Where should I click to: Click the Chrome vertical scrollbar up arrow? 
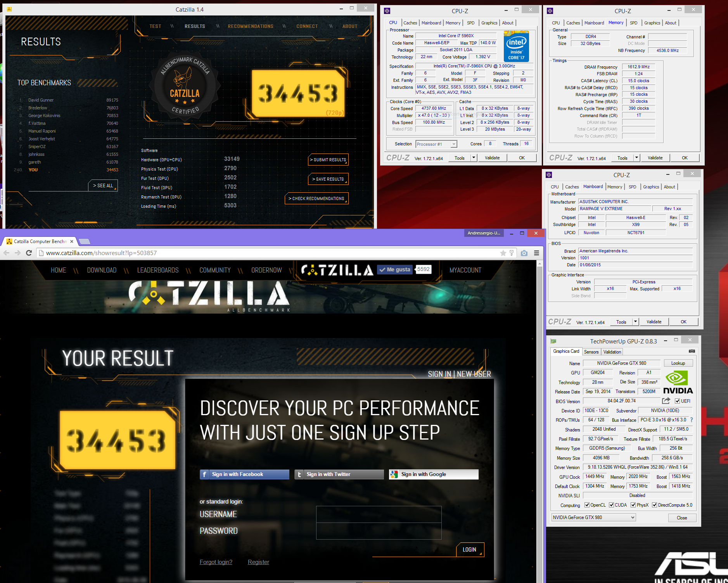point(539,263)
